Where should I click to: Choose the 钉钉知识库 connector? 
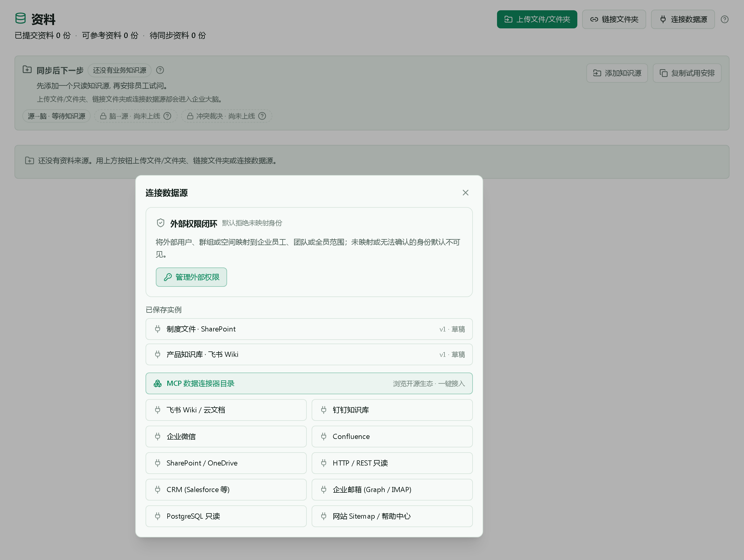(392, 410)
